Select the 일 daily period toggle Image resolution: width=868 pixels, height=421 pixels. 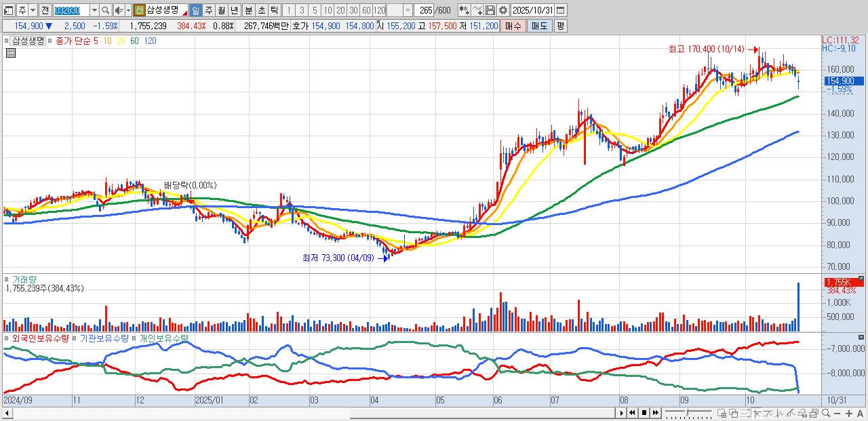pyautogui.click(x=195, y=10)
